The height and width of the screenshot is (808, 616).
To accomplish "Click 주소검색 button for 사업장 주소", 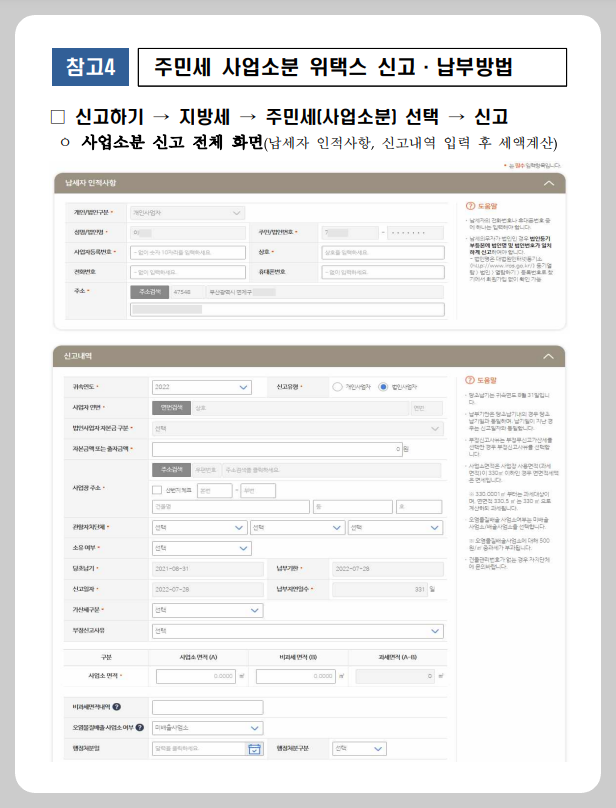I will (171, 470).
